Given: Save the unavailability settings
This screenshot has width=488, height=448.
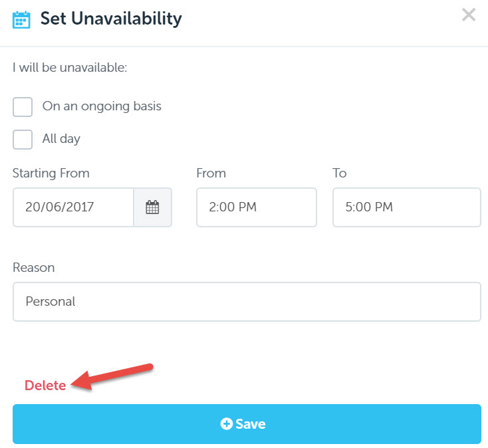Looking at the screenshot, I should [247, 423].
